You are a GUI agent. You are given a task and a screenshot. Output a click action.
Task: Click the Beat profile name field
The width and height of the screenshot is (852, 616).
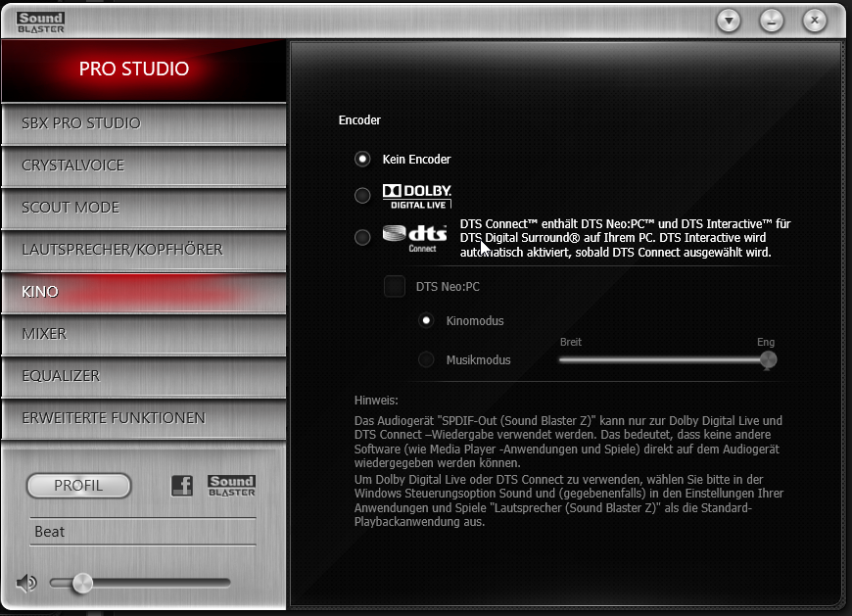tap(142, 532)
